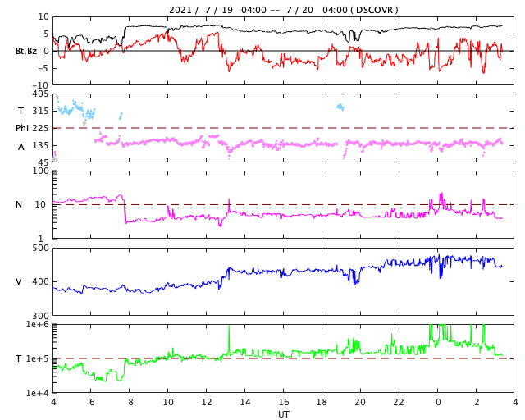Click the 18 hour label on UT axis

(x=322, y=402)
